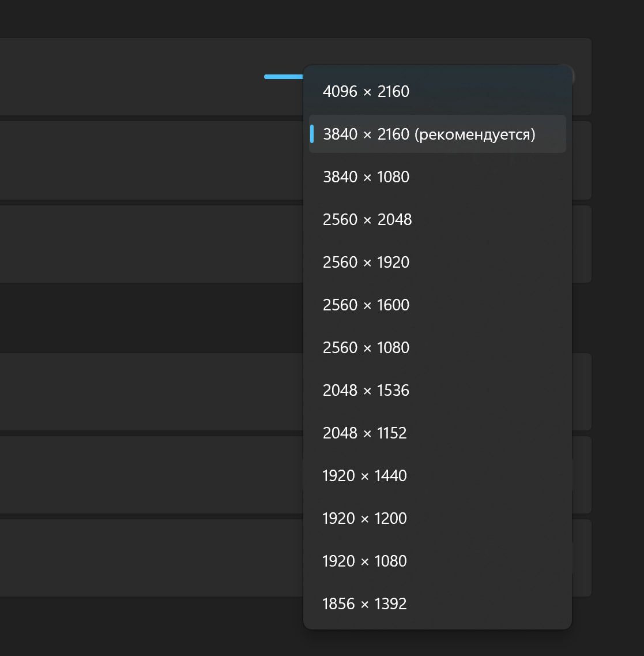
Task: Click the blue slider track behind the dropdown
Action: 284,77
